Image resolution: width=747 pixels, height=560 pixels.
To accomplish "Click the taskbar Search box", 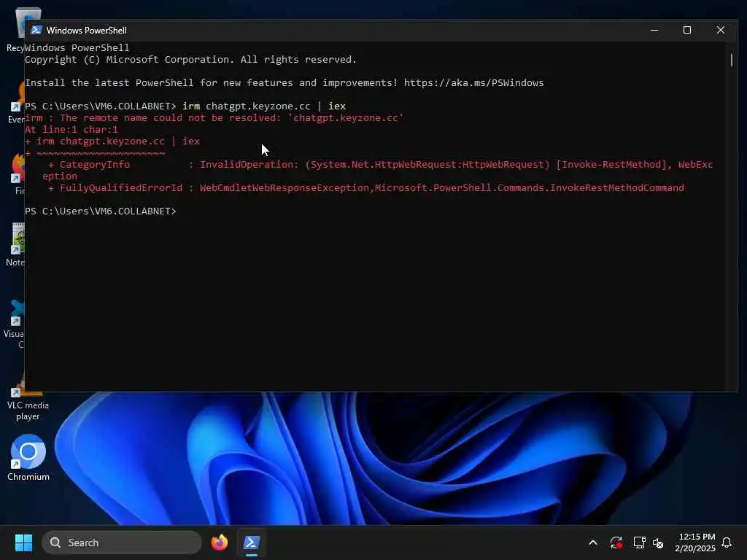I will coord(122,542).
